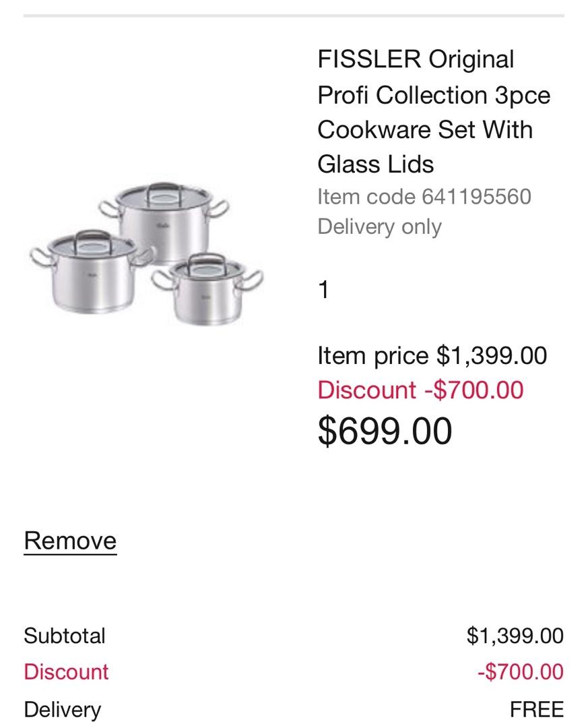Viewport: 588px width, 728px height.
Task: Tap the large $699.00 final price
Action: coord(385,431)
